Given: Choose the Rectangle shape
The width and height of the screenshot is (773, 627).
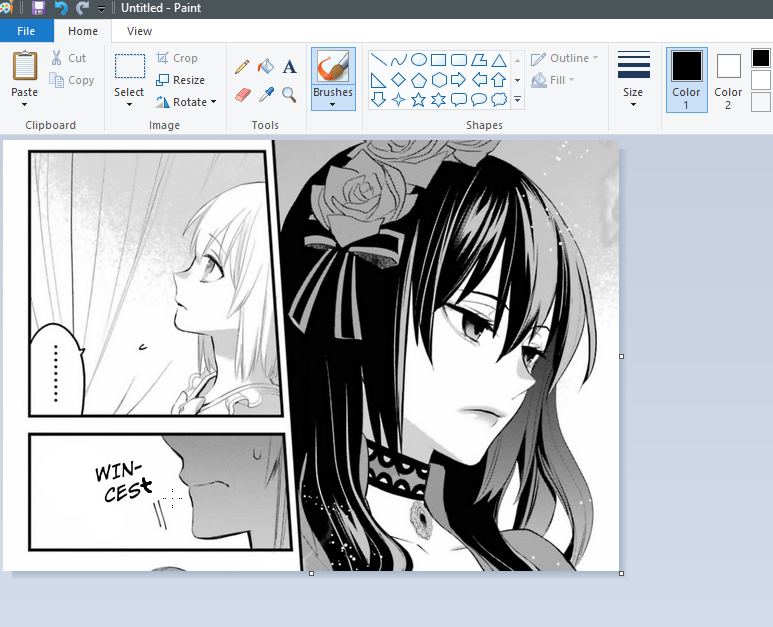Looking at the screenshot, I should [438, 60].
